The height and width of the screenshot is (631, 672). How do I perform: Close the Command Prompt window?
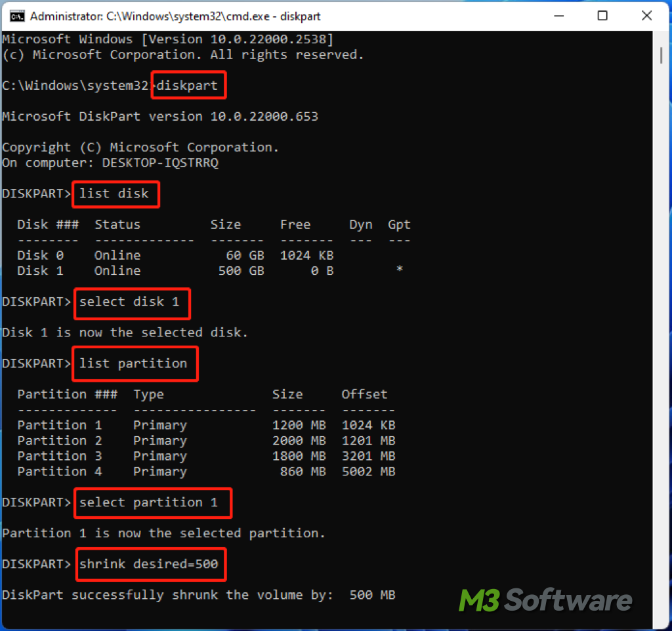(x=646, y=16)
